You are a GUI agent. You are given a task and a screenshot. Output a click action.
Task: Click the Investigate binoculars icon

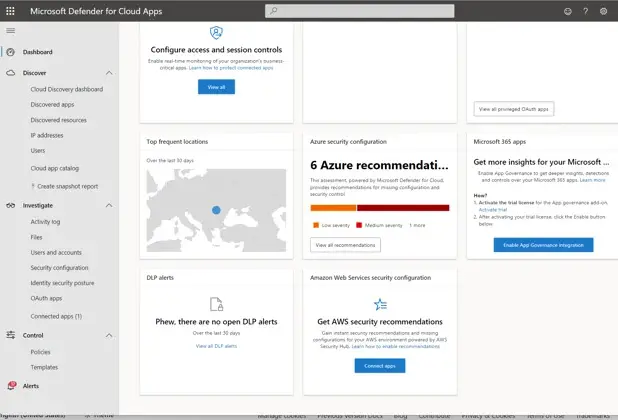tap(11, 205)
